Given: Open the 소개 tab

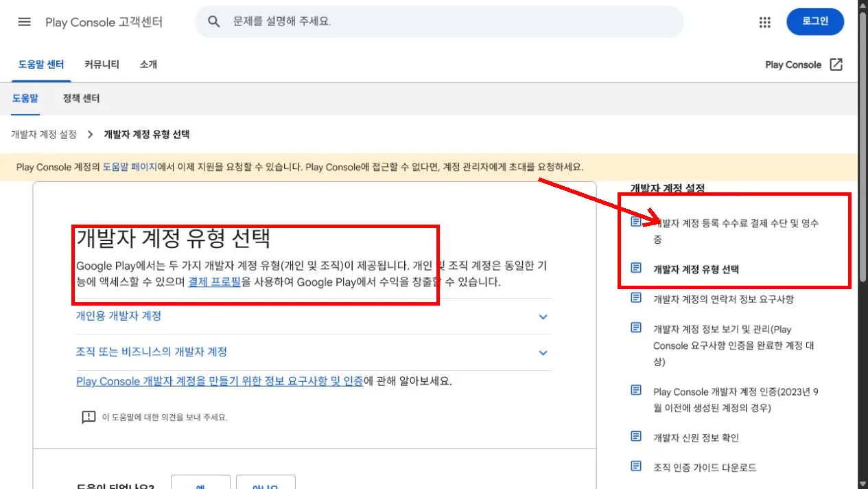Looking at the screenshot, I should pos(148,65).
